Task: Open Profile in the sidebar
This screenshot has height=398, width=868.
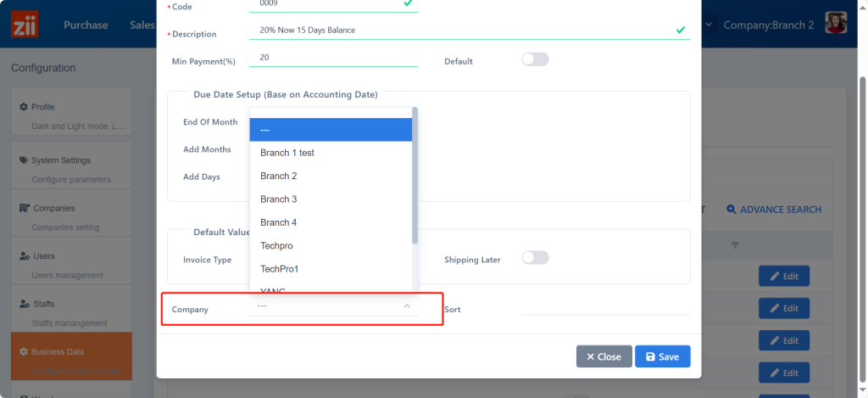Action: tap(42, 107)
